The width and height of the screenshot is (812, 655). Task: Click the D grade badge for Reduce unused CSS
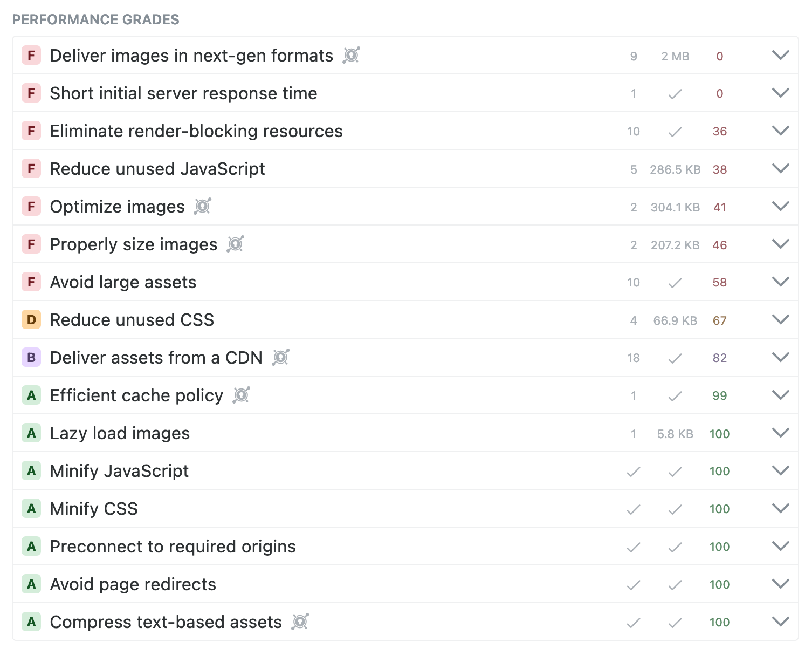click(x=31, y=320)
